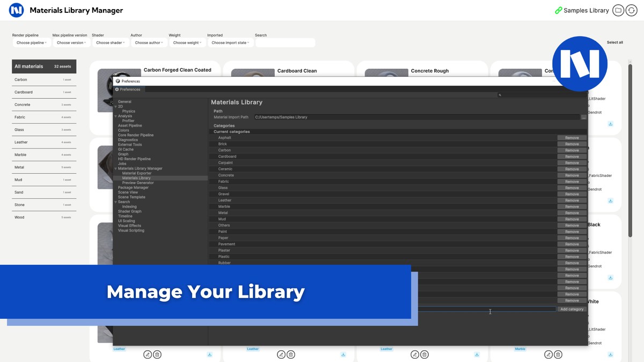644x362 pixels.
Task: Select Asset Pipeline in Preferences
Action: [130, 126]
